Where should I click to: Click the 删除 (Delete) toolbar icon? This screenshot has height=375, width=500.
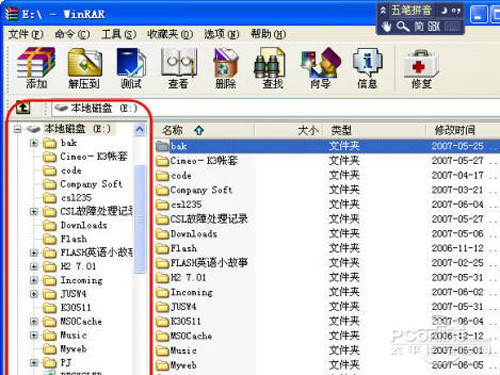pyautogui.click(x=226, y=62)
